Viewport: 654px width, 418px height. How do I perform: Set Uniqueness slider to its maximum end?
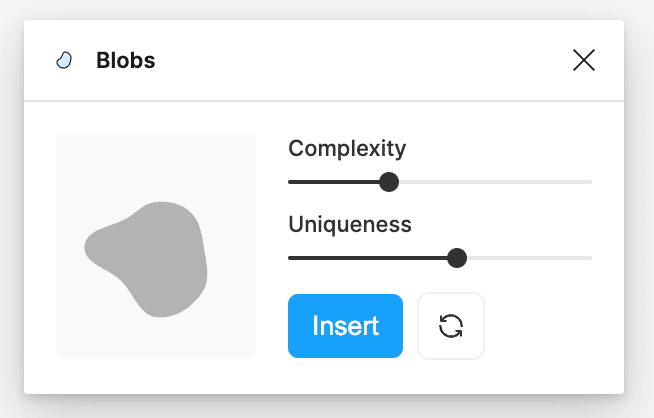click(x=591, y=258)
